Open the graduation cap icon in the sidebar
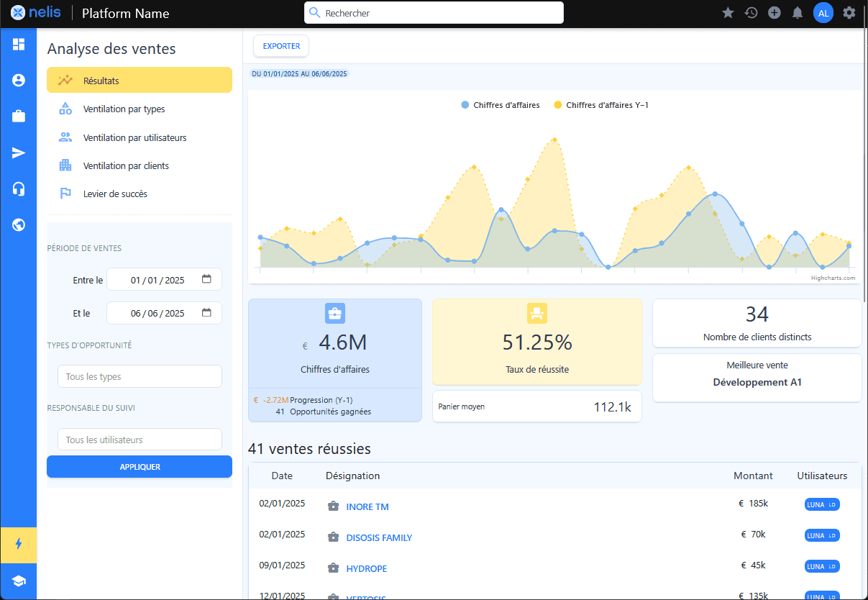This screenshot has width=868, height=600. [x=19, y=581]
